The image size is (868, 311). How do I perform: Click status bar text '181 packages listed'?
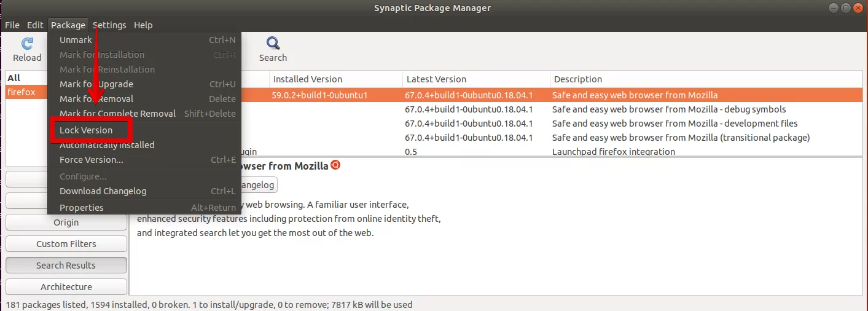click(x=47, y=304)
